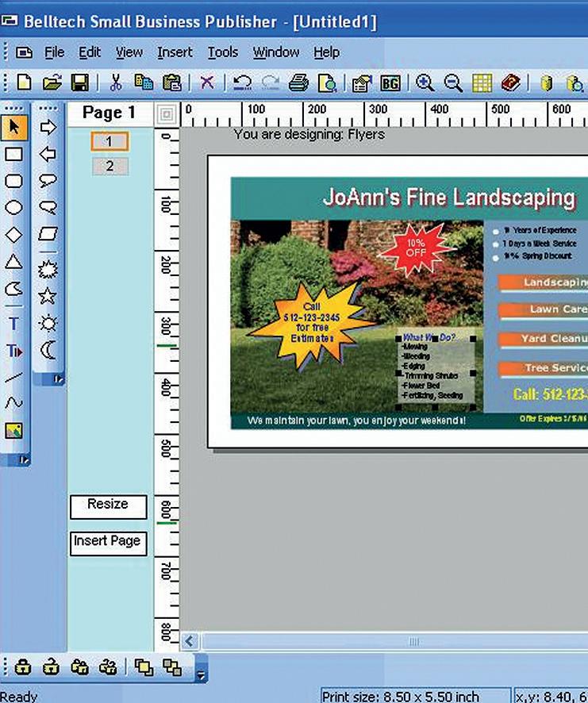Click the first lock icon at bottom

pyautogui.click(x=23, y=667)
